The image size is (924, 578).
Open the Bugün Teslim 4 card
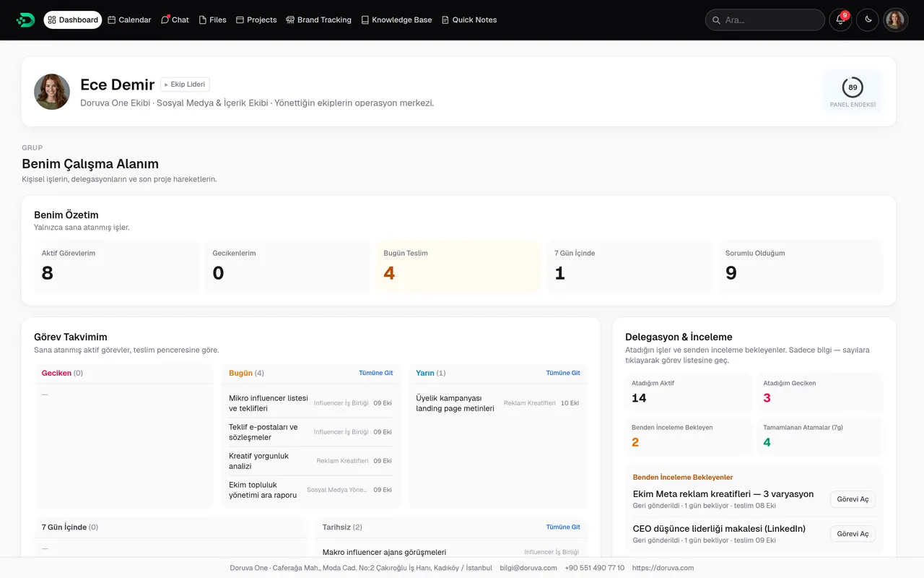458,267
